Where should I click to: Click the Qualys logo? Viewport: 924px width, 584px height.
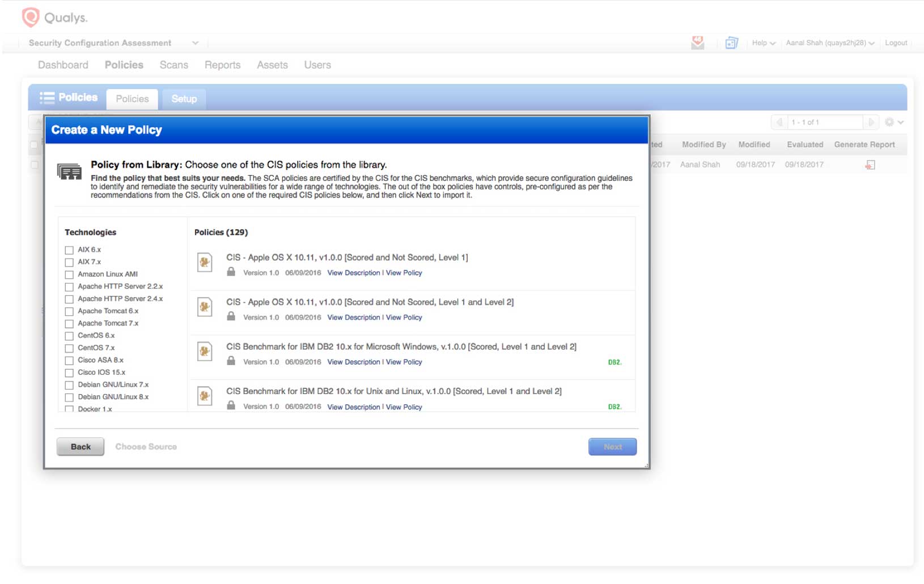click(54, 17)
